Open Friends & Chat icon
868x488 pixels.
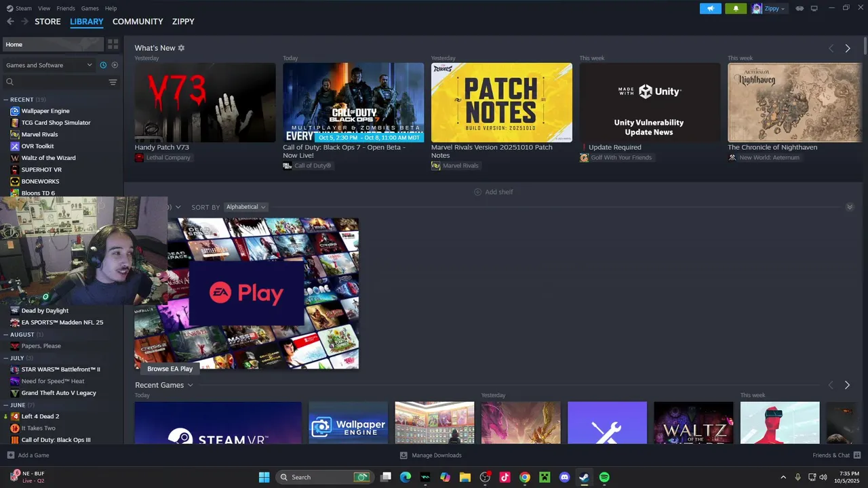857,455
